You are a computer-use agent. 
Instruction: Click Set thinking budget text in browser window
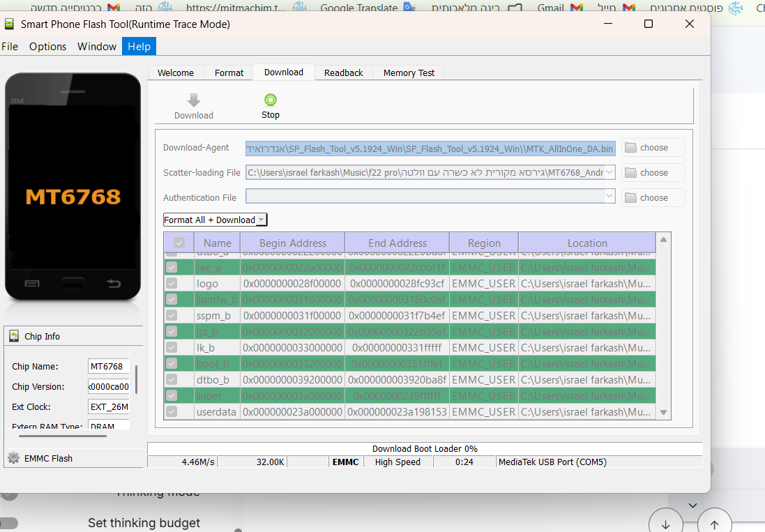[144, 523]
